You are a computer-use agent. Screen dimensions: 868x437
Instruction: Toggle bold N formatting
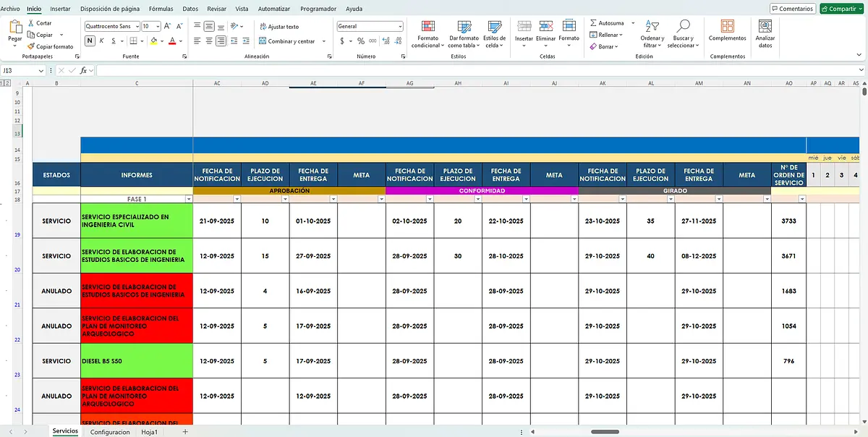point(90,41)
